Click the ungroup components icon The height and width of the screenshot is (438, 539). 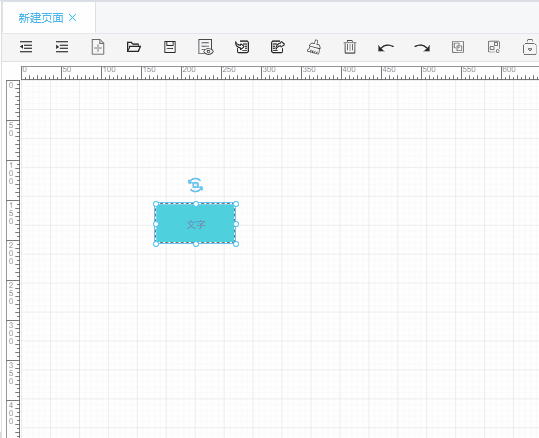tap(494, 47)
